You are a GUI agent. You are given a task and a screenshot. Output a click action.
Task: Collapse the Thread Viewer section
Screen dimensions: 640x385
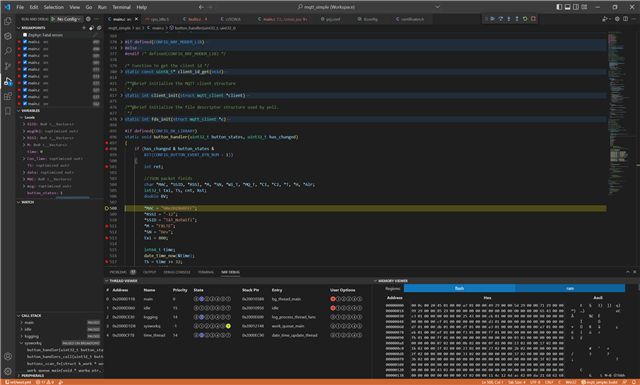[107, 281]
